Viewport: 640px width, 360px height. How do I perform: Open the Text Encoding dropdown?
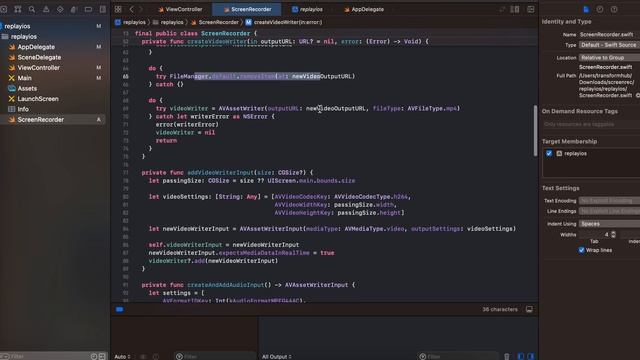click(609, 201)
